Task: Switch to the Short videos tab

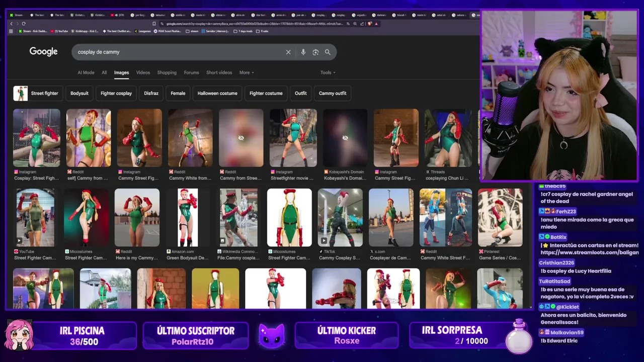Action: tap(219, 72)
